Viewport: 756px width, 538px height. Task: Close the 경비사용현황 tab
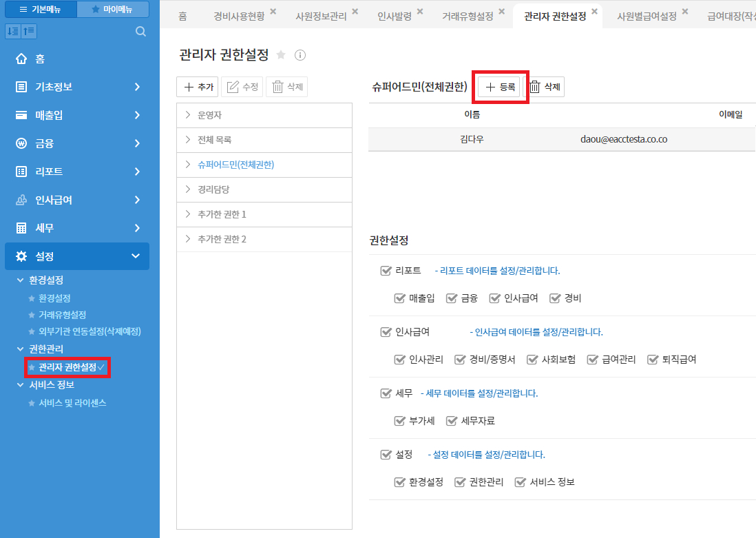click(273, 12)
